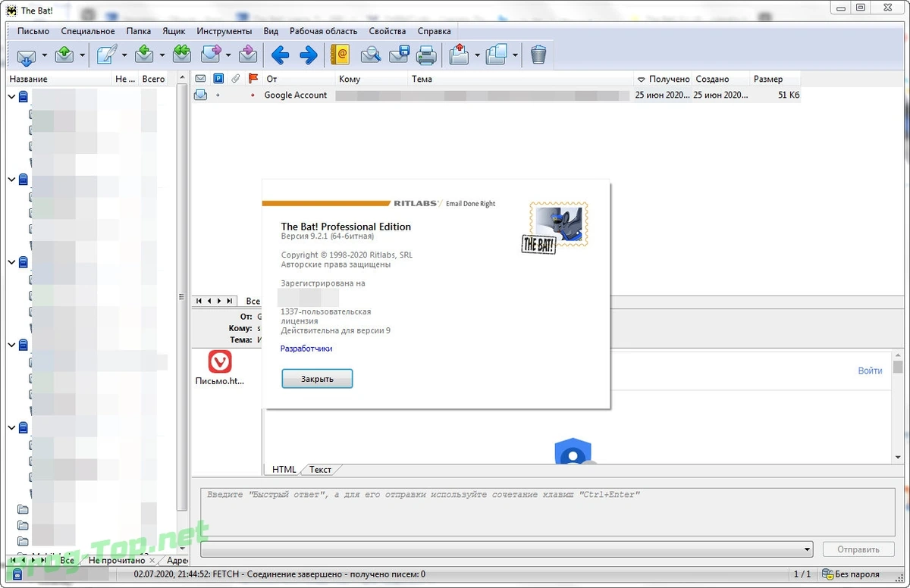
Task: Click the redirect message icon left of the blue arrows
Action: coord(248,55)
